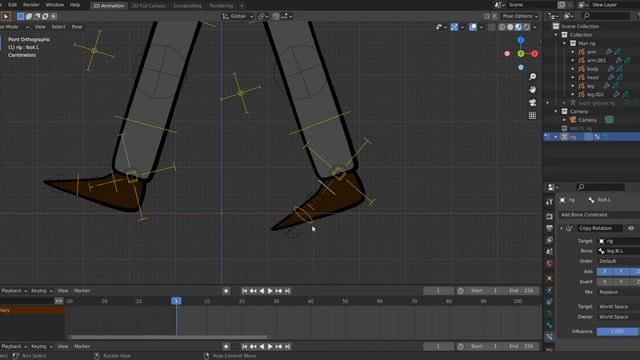Click the arm armature icon in outliner
The width and height of the screenshot is (640, 360).
click(x=582, y=52)
